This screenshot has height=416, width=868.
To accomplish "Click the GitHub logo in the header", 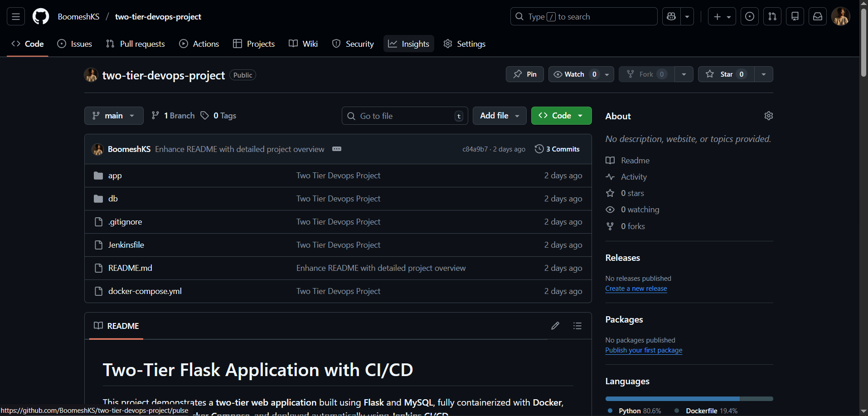I will pyautogui.click(x=40, y=16).
